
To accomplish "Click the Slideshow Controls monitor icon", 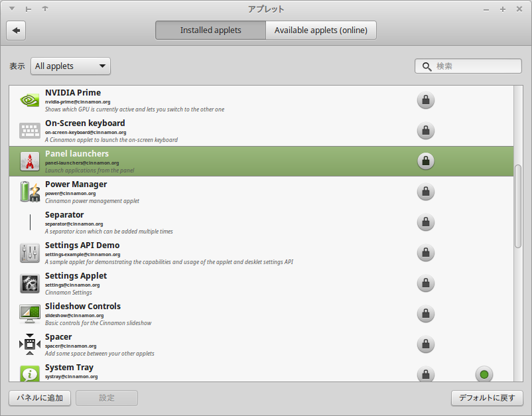I will coord(30,314).
